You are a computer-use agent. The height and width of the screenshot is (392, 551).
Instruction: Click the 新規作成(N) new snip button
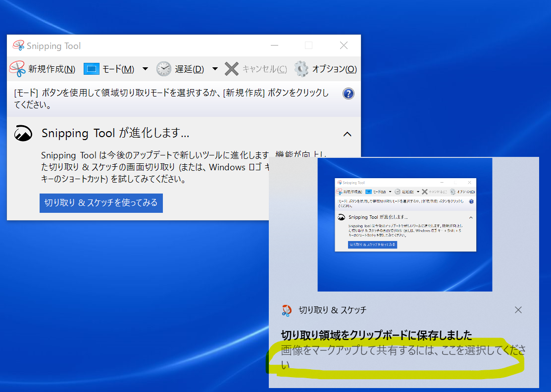[x=43, y=69]
